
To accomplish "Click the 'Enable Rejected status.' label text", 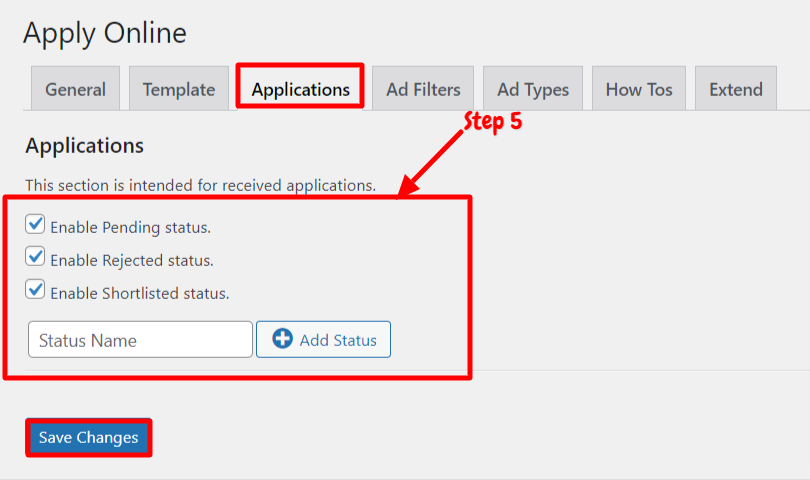I will [132, 260].
